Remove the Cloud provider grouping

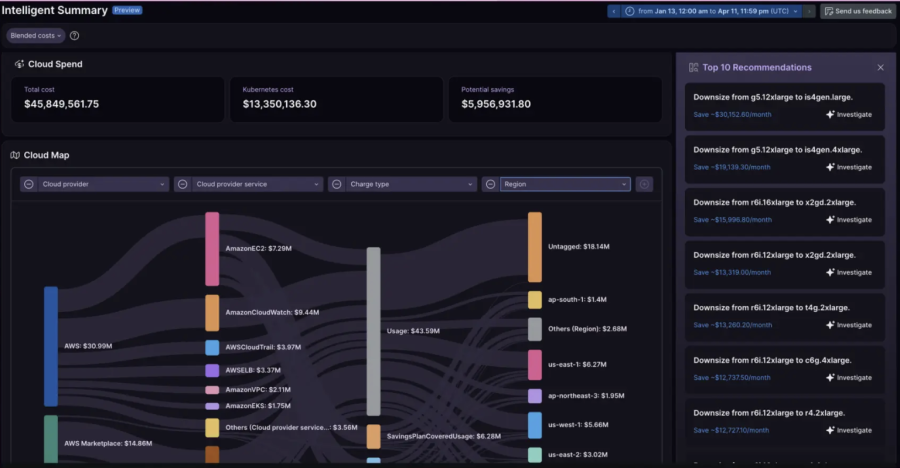pos(29,184)
